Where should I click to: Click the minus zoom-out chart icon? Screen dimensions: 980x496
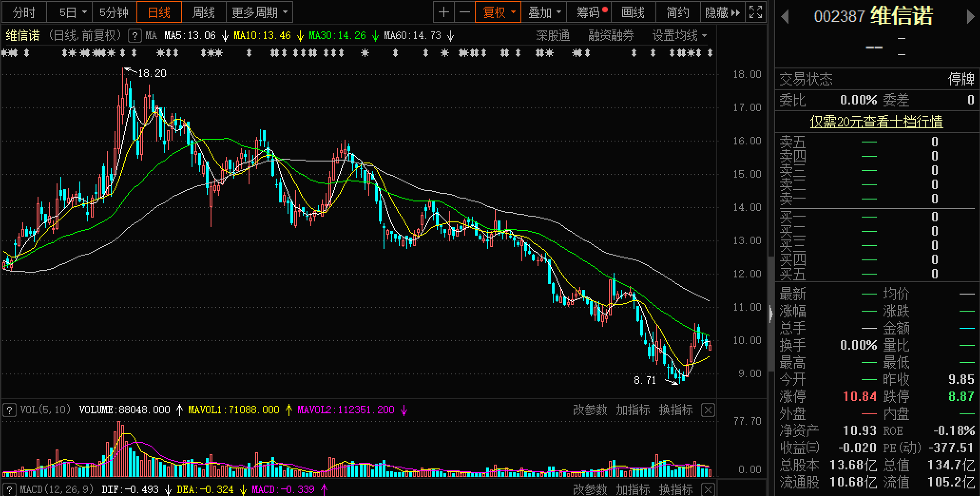(x=465, y=12)
